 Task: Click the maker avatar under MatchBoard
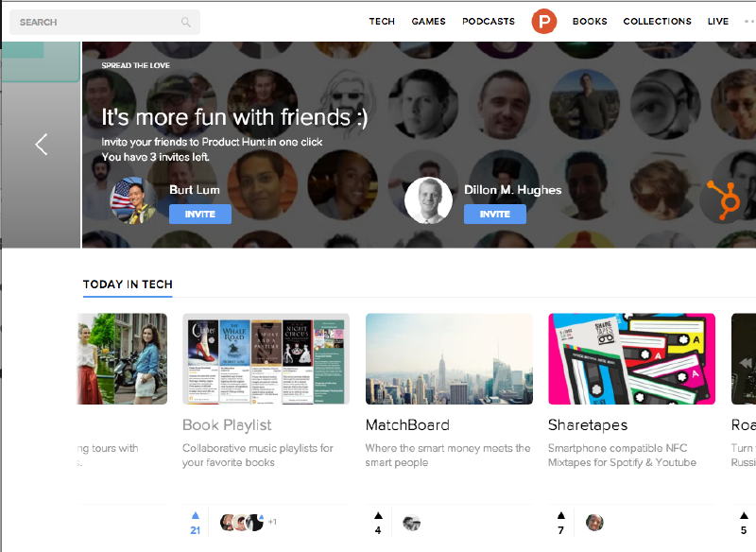(411, 523)
